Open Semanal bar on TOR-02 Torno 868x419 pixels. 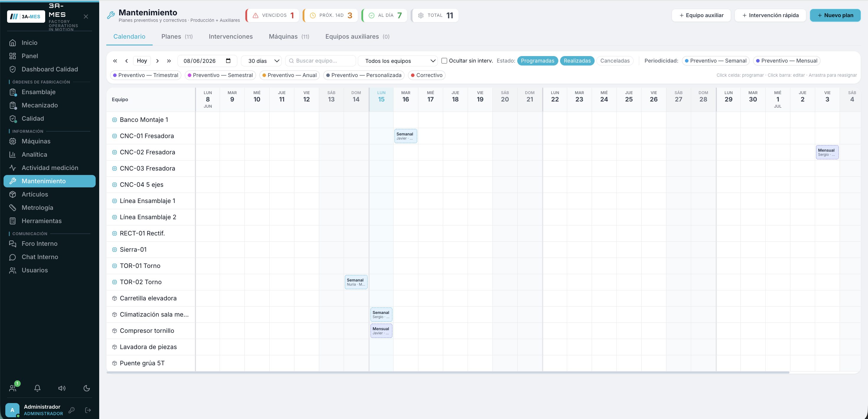[356, 282]
